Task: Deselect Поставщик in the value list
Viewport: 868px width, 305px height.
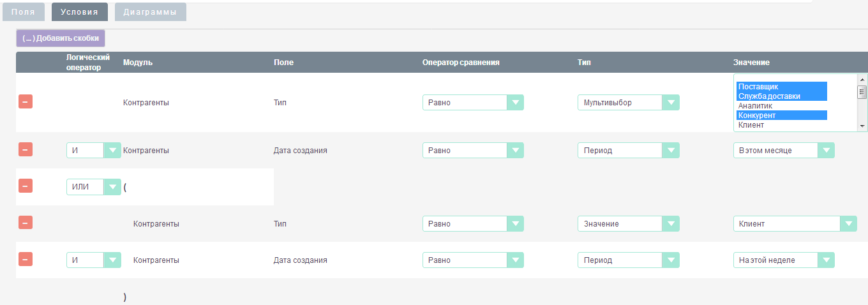Action: 758,86
